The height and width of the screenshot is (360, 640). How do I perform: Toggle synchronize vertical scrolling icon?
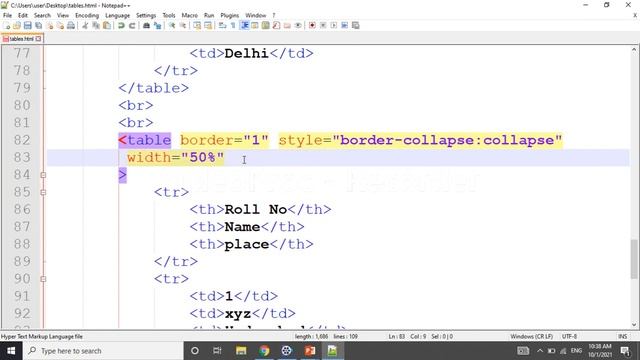point(197,26)
